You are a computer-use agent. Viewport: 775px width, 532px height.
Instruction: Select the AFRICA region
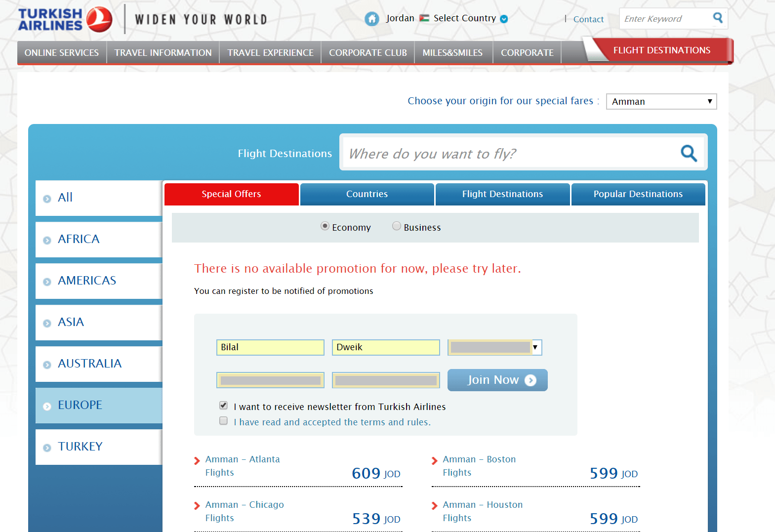tap(99, 240)
